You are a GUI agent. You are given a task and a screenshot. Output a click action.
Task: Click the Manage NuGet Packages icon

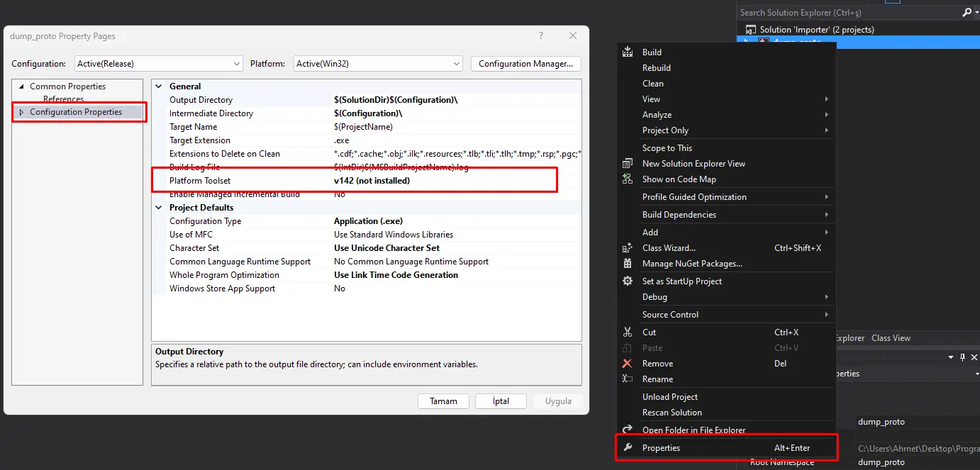(627, 264)
